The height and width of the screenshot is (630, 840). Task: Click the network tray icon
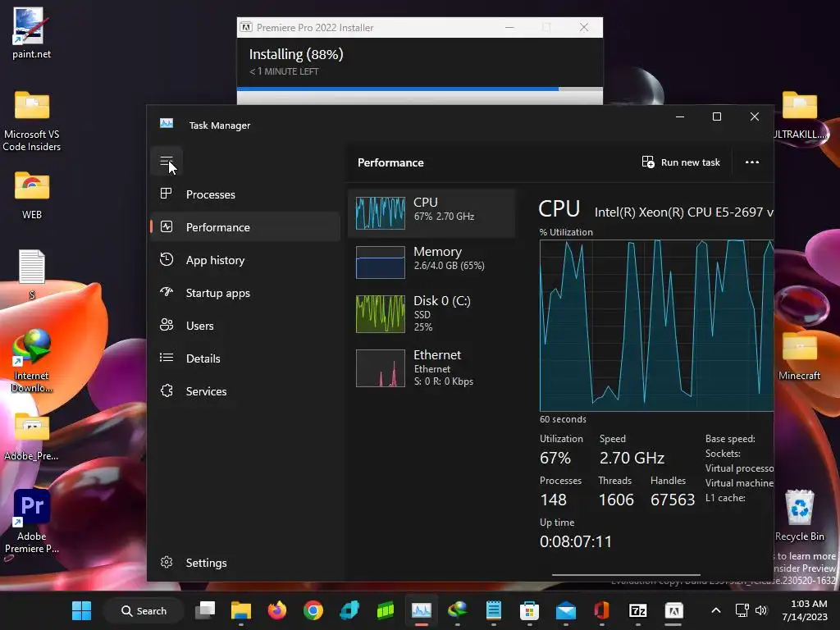742,610
